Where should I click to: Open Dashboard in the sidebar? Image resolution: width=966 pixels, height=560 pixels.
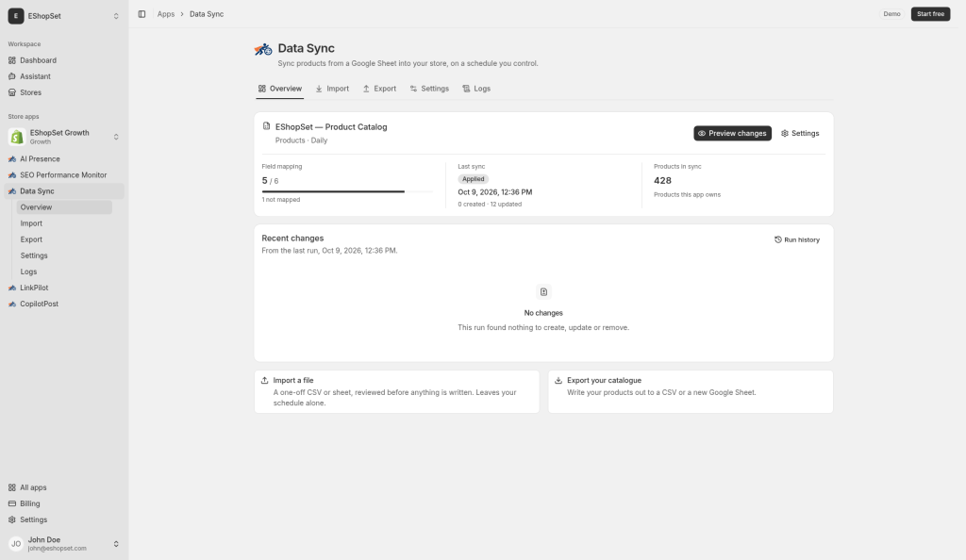pyautogui.click(x=64, y=60)
